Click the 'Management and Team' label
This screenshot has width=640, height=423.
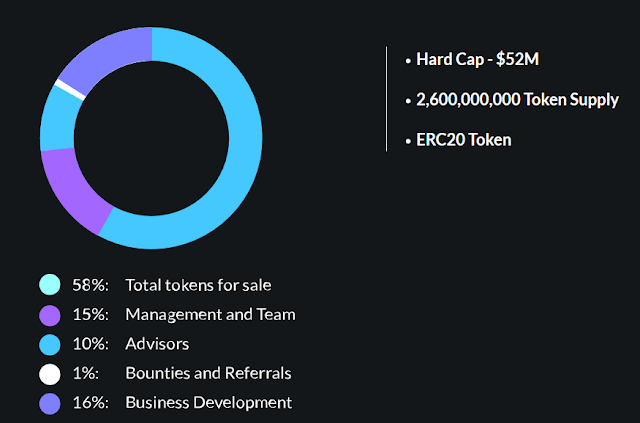pos(210,314)
